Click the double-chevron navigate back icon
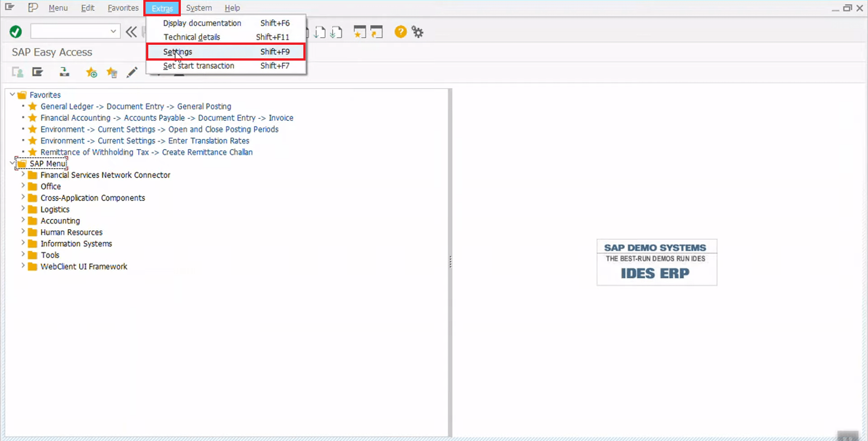The image size is (868, 441). (x=131, y=32)
